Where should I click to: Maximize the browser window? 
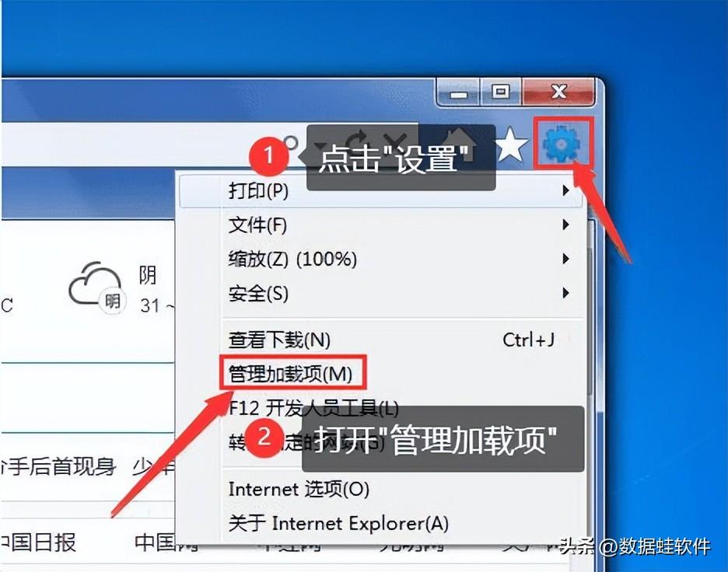(501, 92)
